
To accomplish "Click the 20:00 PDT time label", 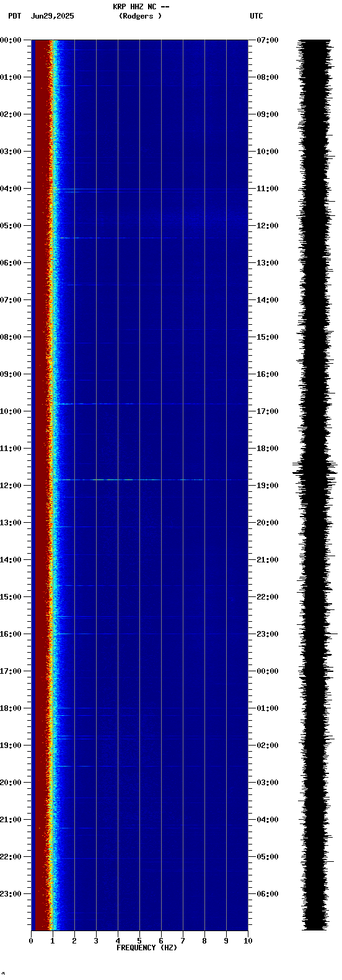I will click(x=11, y=783).
